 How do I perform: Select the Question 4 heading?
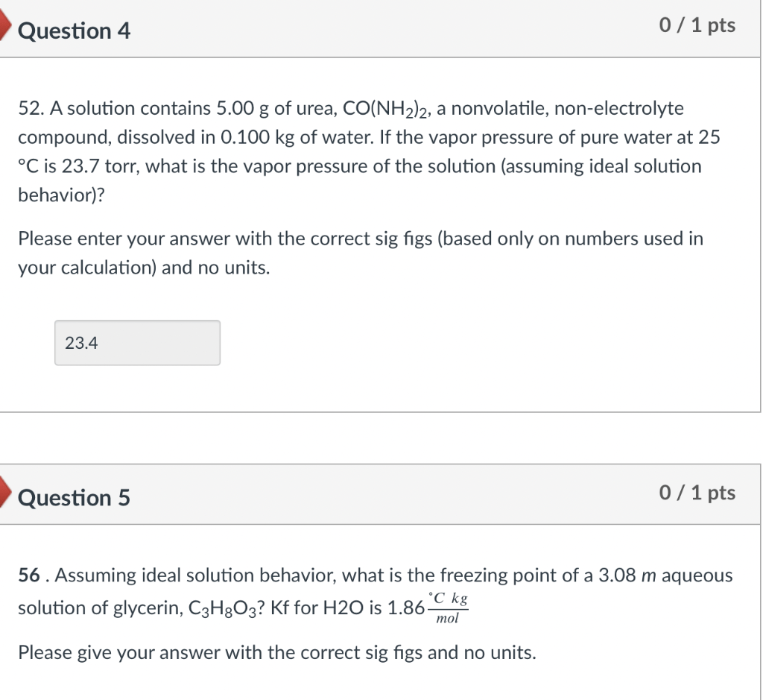74,31
